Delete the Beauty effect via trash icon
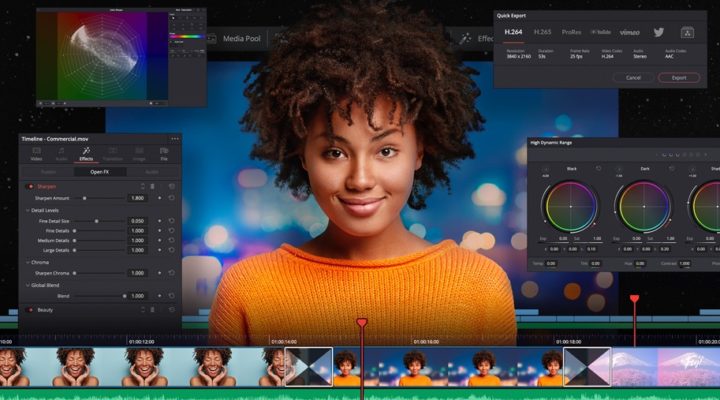The image size is (720, 400). pyautogui.click(x=152, y=310)
